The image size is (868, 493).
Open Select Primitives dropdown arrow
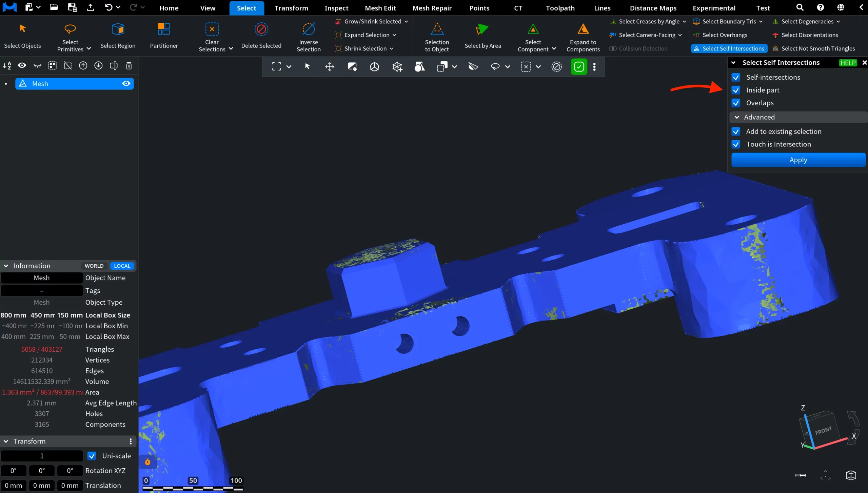[89, 49]
